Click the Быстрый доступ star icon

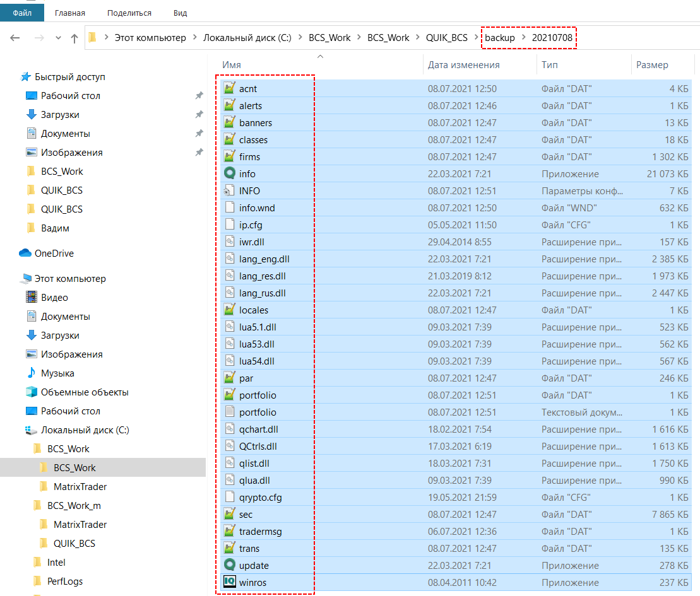[x=25, y=77]
